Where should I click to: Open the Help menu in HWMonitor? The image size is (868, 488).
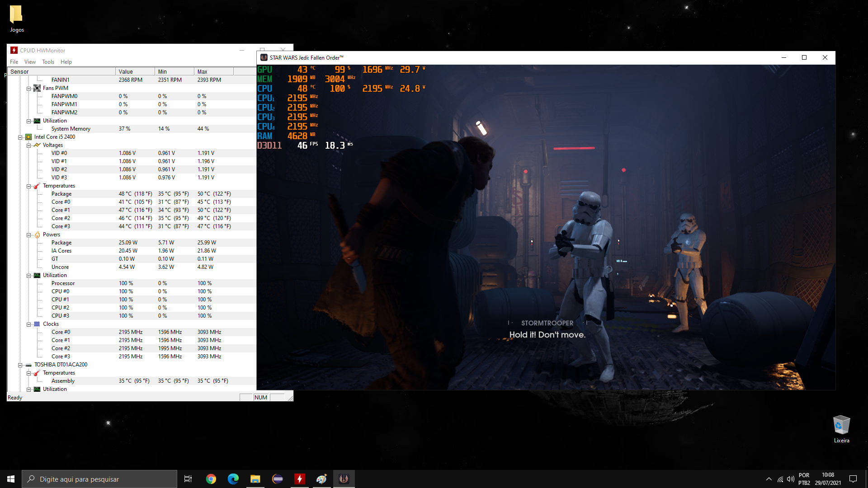(66, 62)
